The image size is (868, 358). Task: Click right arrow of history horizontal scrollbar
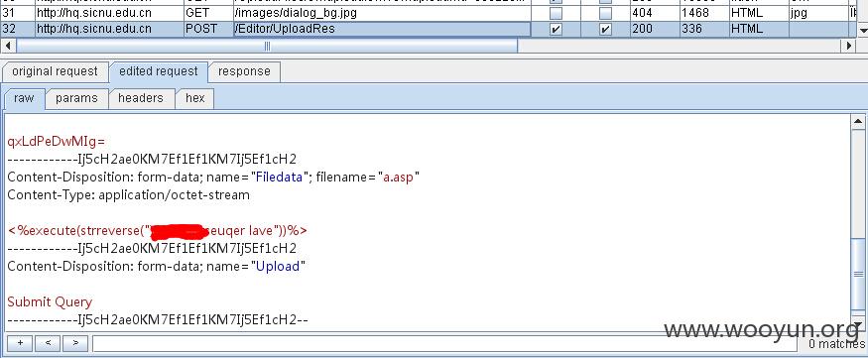(849, 47)
